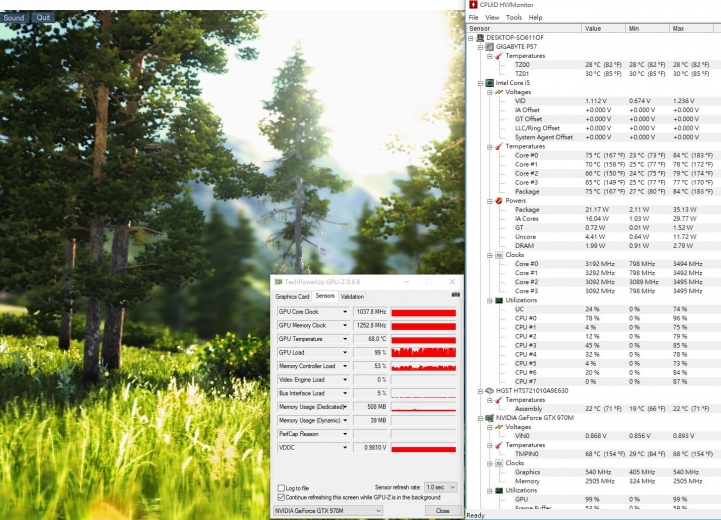Collapse the NVIDIA GeForce GTX 970M node
The width and height of the screenshot is (721, 520).
480,418
